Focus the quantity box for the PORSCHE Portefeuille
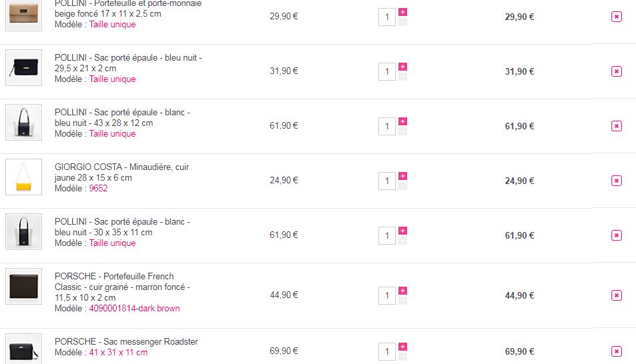636x364 pixels. (387, 295)
